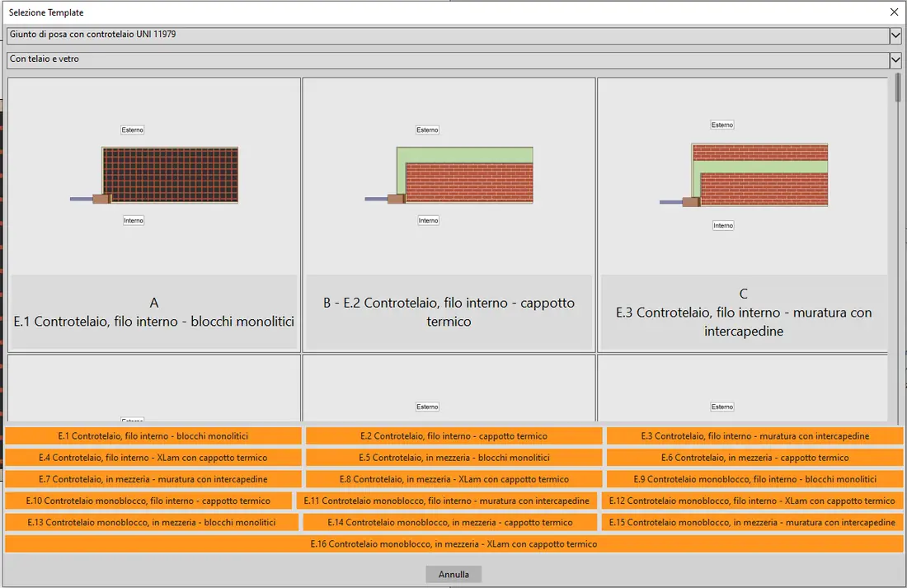Select E.4 Controtelaio, filo interno - XLam button

click(x=153, y=457)
